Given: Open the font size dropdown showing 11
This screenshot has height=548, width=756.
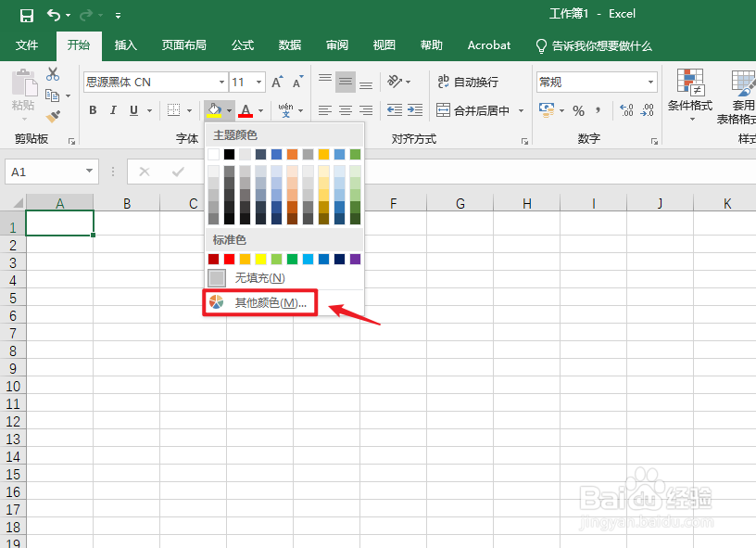Looking at the screenshot, I should coord(258,82).
